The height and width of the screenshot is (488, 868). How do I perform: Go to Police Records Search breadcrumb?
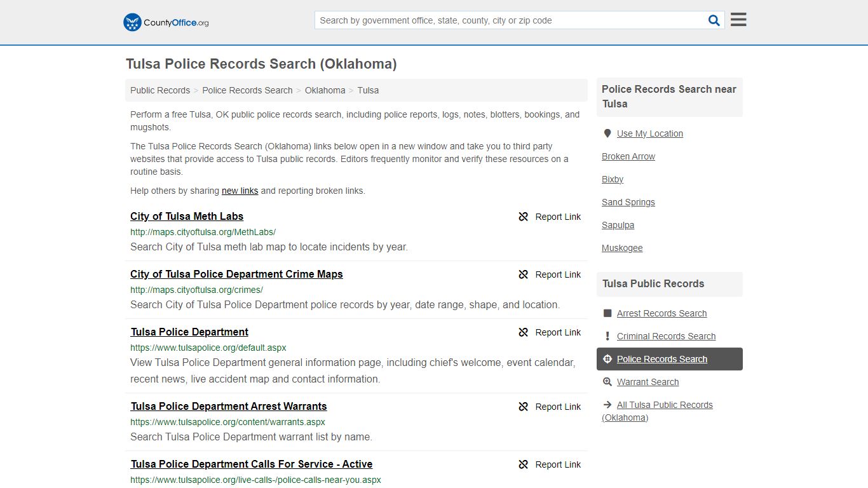(x=247, y=90)
